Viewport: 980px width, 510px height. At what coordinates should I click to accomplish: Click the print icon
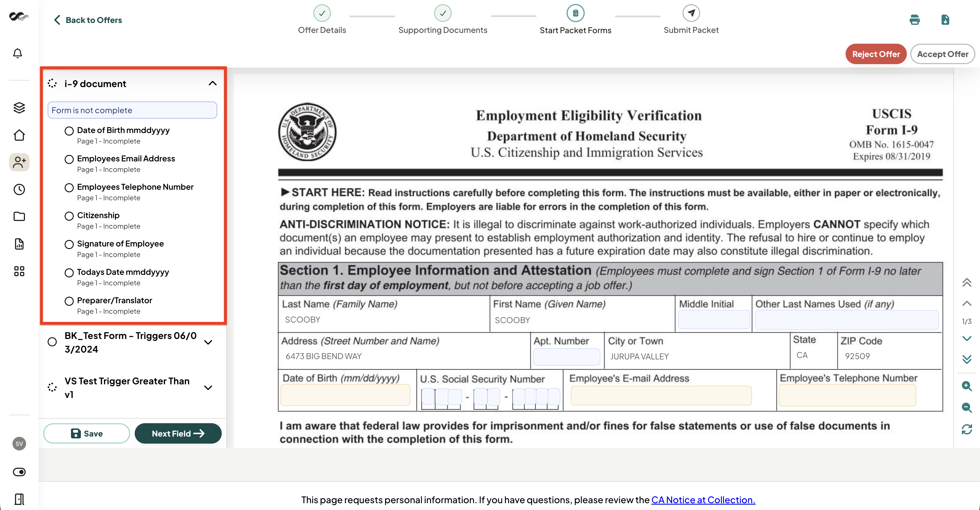914,20
